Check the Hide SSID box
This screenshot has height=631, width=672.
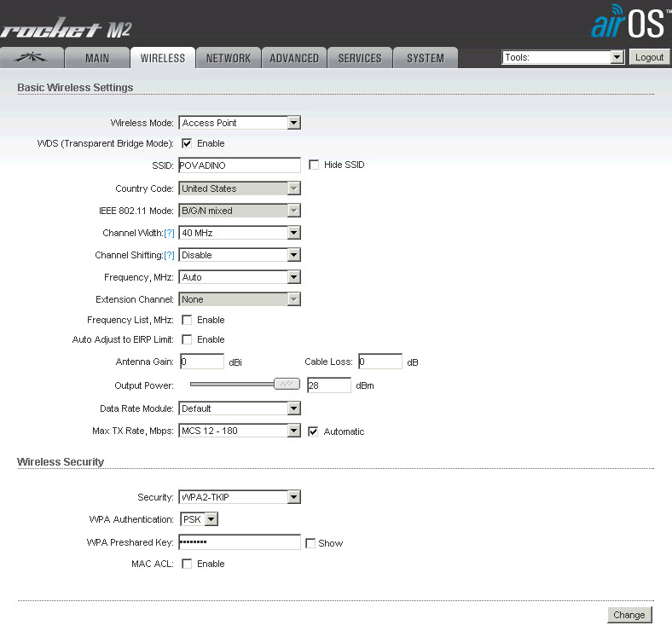(x=314, y=165)
